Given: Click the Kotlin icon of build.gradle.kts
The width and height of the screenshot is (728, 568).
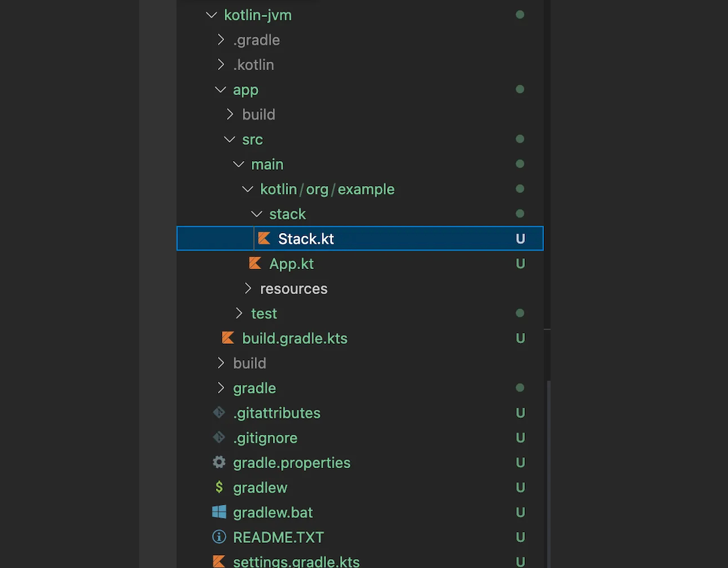Looking at the screenshot, I should 228,338.
